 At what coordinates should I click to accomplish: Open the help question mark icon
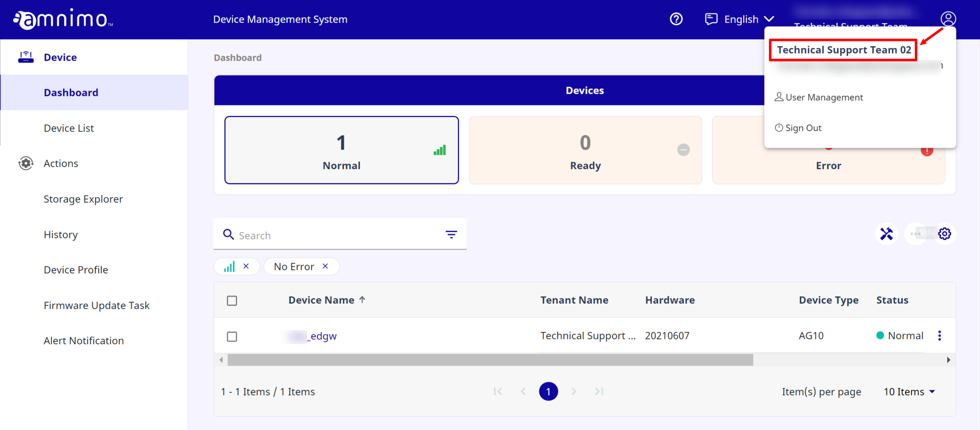point(676,19)
